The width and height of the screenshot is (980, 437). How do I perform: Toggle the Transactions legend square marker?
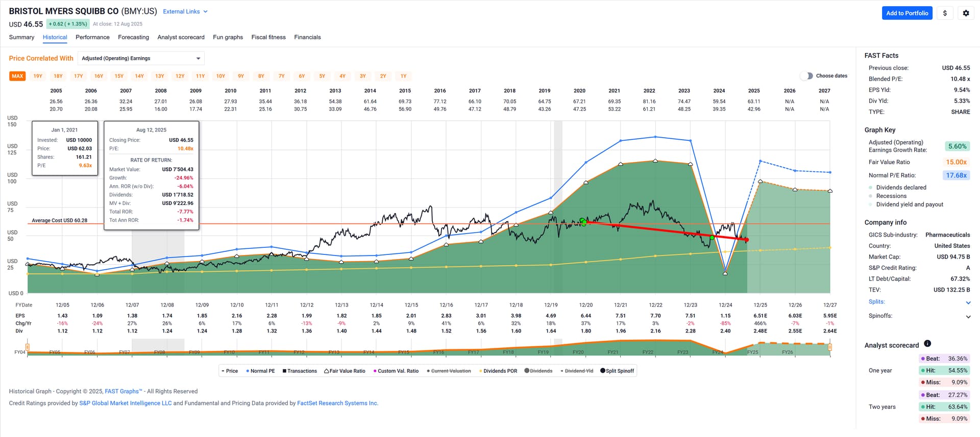pos(284,371)
